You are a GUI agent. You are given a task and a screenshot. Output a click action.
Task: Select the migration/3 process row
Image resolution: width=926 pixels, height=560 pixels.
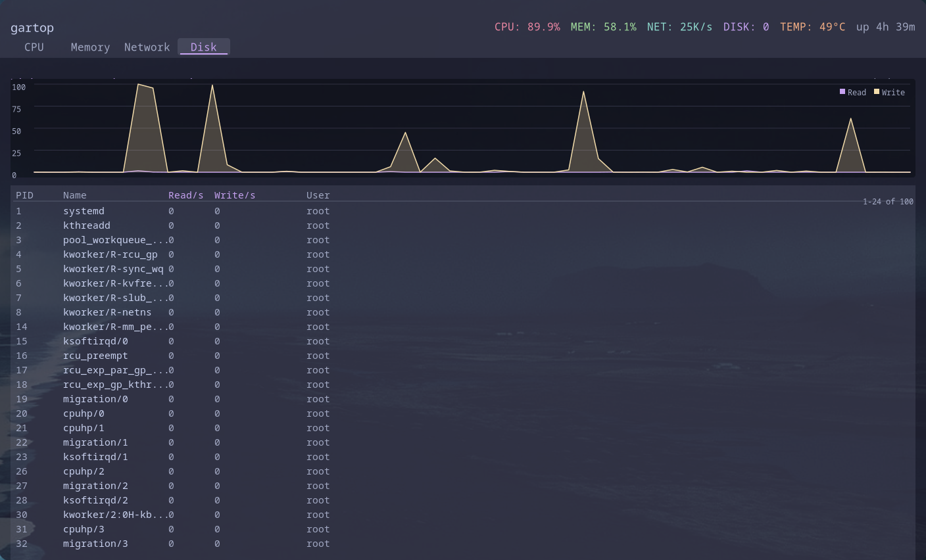coord(95,544)
